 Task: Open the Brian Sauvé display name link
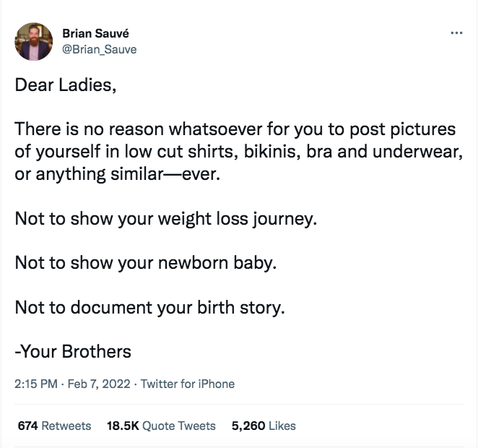[x=96, y=33]
